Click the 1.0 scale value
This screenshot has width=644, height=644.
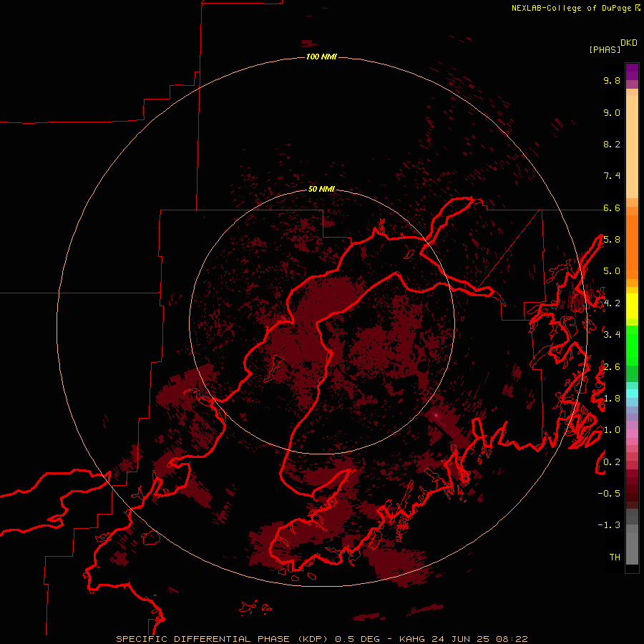[x=612, y=430]
